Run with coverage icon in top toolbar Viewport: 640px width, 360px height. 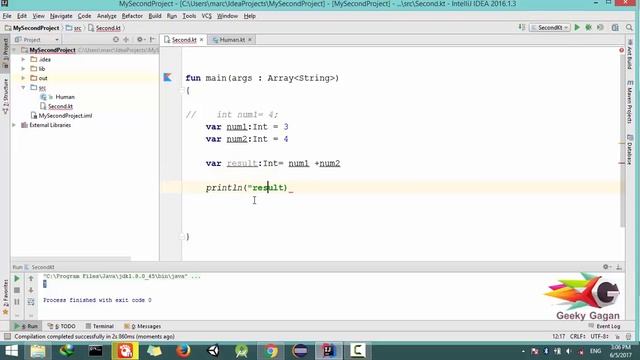(x=600, y=27)
